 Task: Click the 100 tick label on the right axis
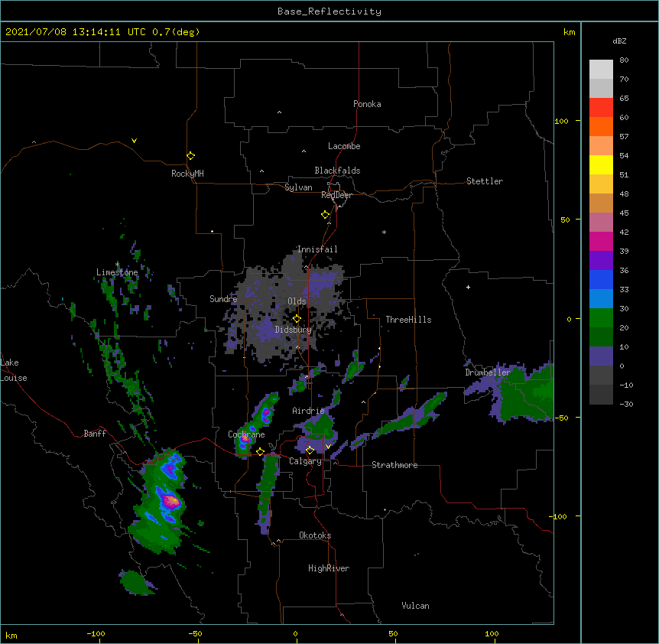561,121
